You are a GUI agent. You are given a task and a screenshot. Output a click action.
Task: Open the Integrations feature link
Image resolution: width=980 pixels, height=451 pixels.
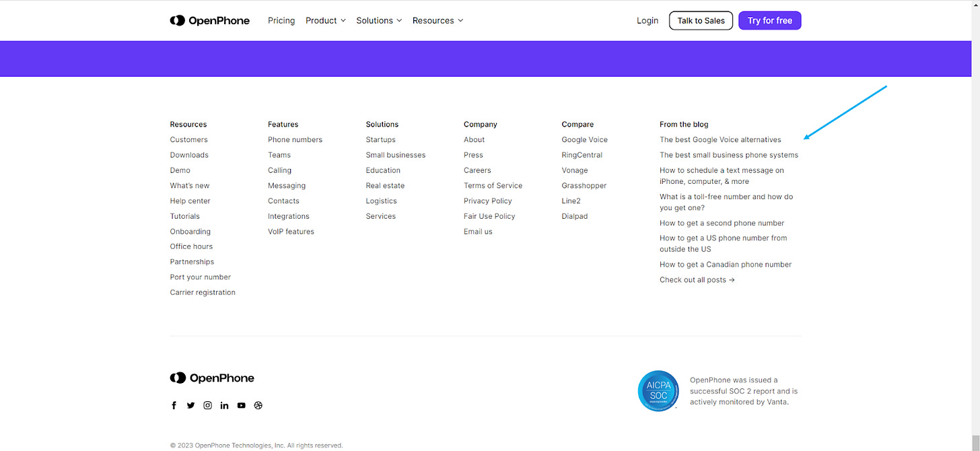pyautogui.click(x=289, y=216)
